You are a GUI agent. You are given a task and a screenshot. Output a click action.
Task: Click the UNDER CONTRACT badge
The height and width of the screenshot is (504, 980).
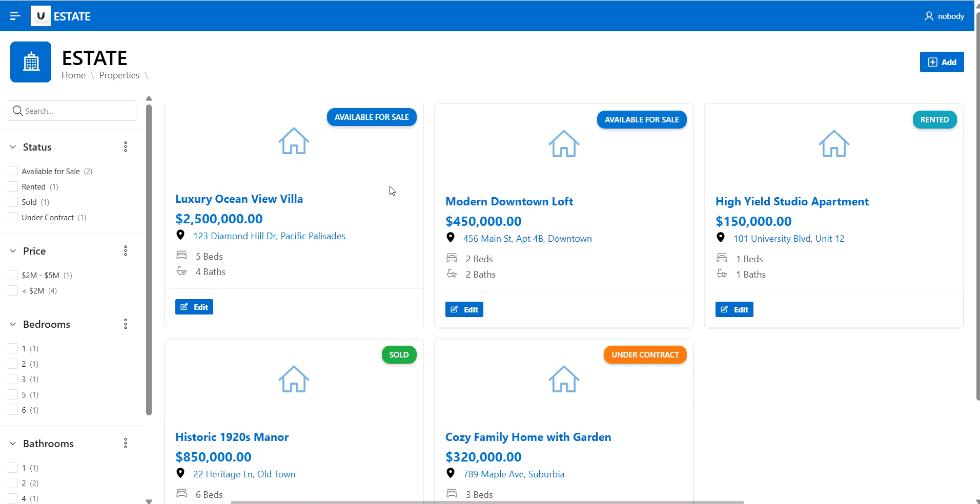click(x=645, y=354)
